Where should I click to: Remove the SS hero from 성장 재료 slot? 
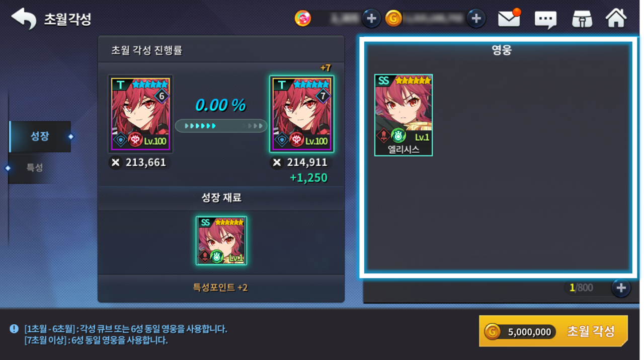pos(221,241)
